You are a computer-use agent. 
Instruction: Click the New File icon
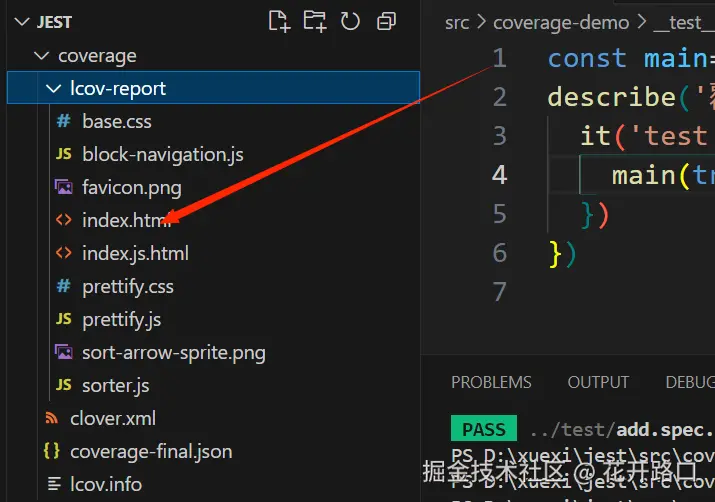(x=278, y=21)
